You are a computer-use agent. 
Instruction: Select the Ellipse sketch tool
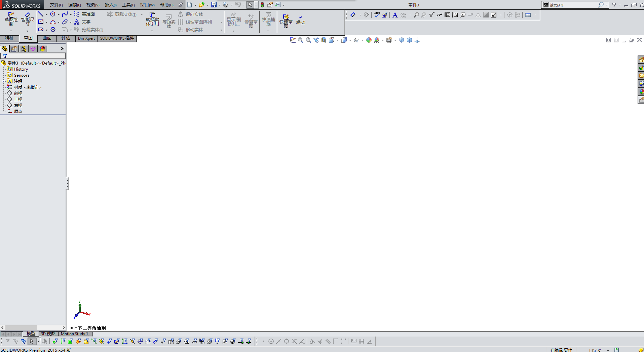65,22
